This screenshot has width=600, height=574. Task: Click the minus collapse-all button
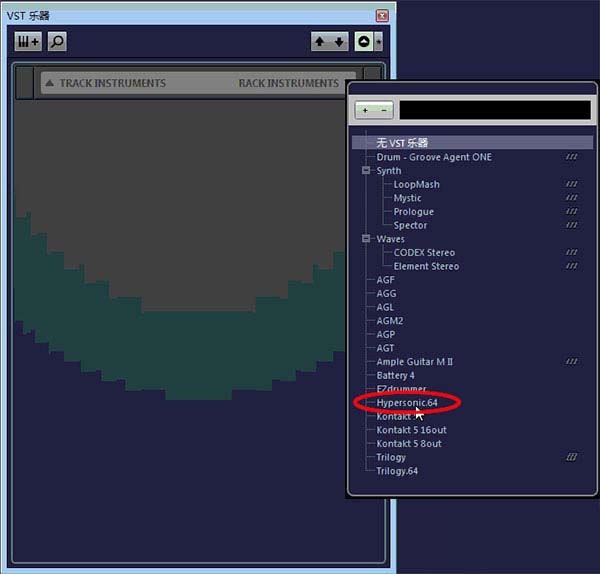coord(385,110)
